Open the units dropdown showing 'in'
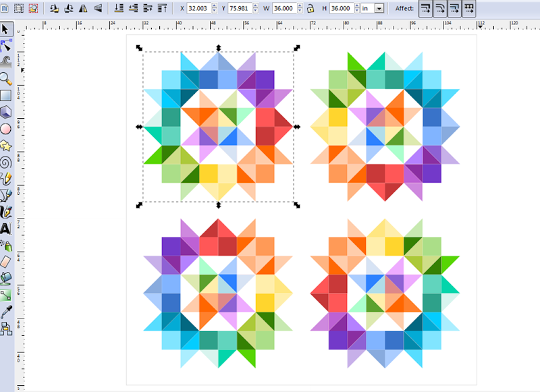 pos(378,9)
